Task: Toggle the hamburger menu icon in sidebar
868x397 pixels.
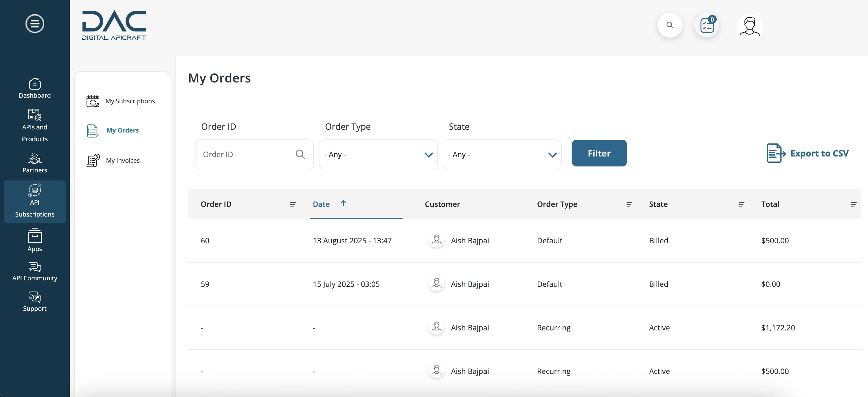Action: pyautogui.click(x=35, y=24)
